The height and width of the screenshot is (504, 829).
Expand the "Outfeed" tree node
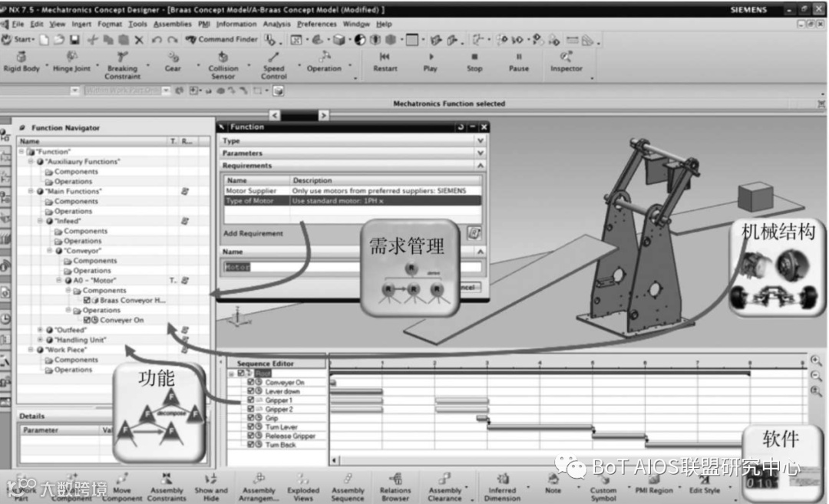(40, 330)
